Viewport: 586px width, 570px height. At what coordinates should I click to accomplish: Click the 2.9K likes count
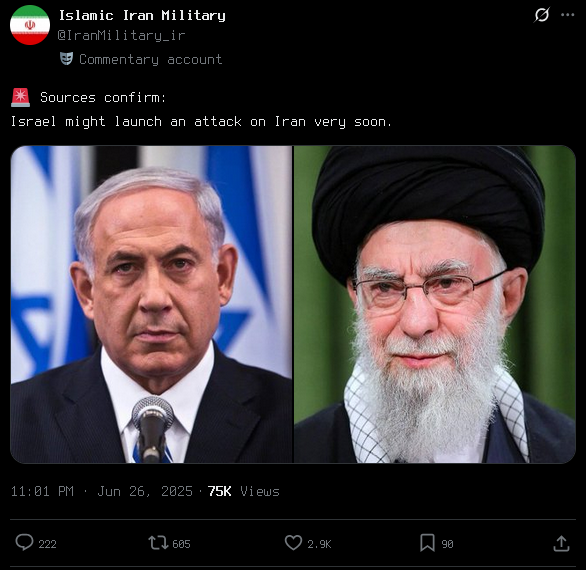(x=319, y=544)
